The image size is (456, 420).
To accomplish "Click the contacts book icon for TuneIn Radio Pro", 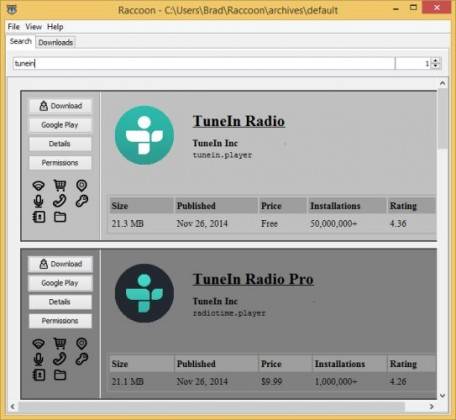I will pos(39,375).
